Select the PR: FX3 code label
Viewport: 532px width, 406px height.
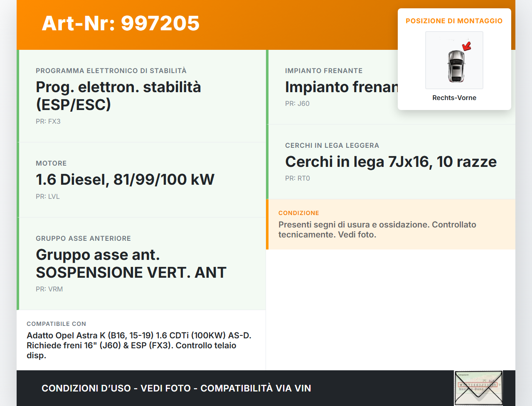coord(48,121)
